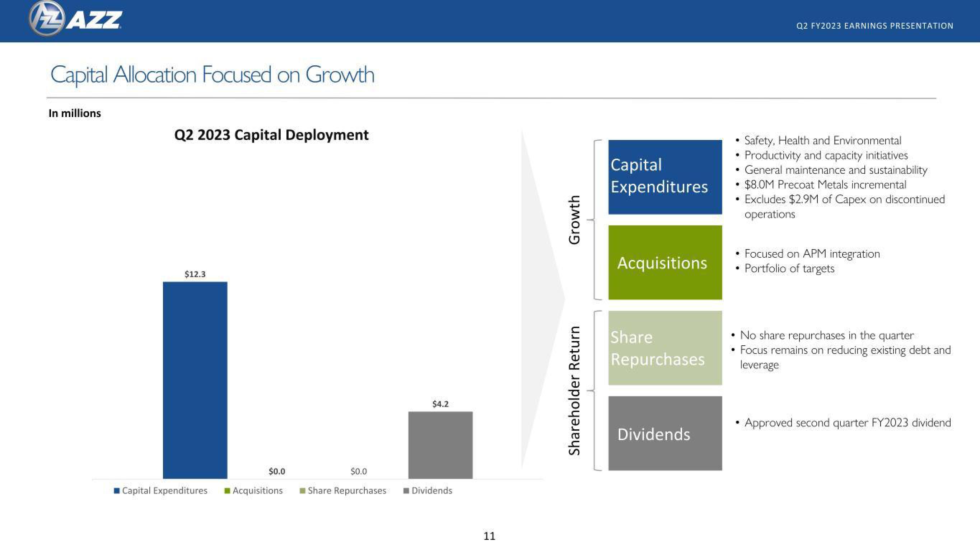Image resolution: width=980 pixels, height=551 pixels.
Task: Click the "Dividends" legend label
Action: tap(432, 490)
